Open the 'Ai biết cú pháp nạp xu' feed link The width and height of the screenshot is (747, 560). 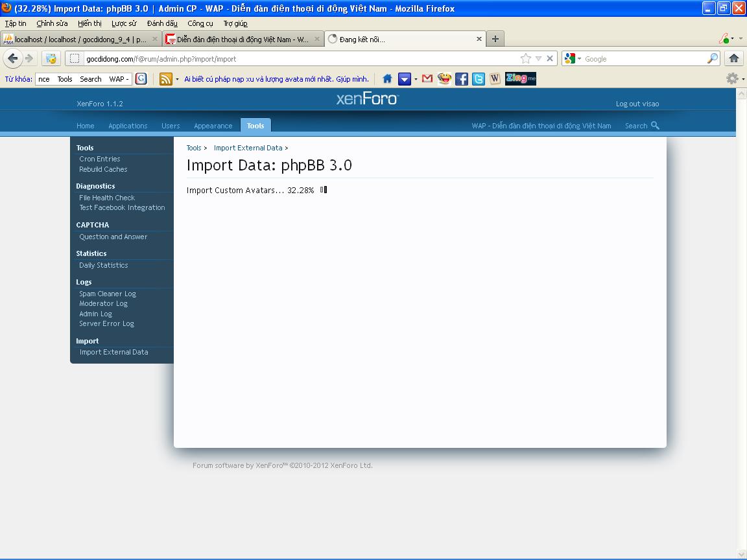[x=276, y=79]
